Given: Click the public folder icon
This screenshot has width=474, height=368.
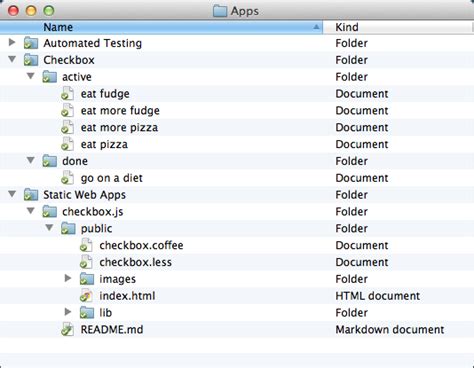Looking at the screenshot, I should (68, 228).
